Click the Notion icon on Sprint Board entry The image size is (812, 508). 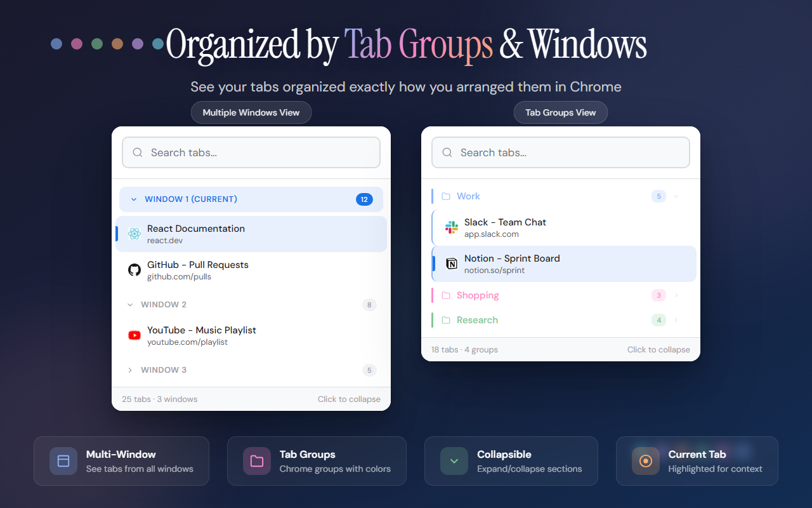[x=451, y=264]
